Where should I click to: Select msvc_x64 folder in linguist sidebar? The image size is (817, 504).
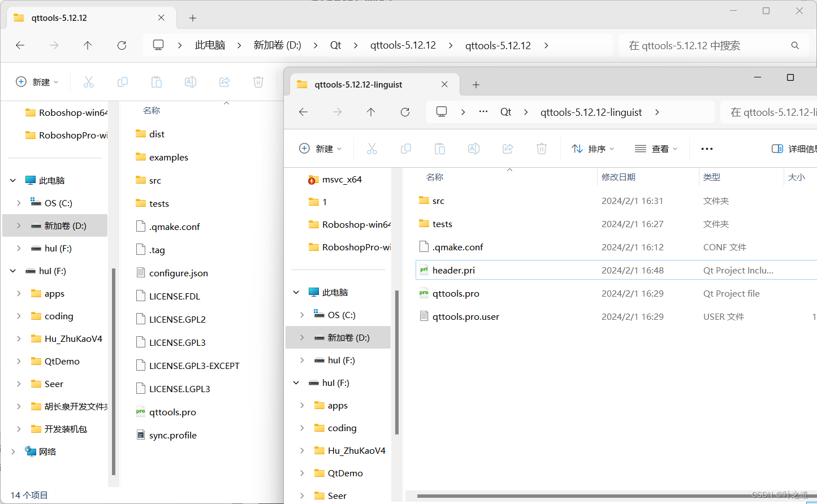(342, 179)
